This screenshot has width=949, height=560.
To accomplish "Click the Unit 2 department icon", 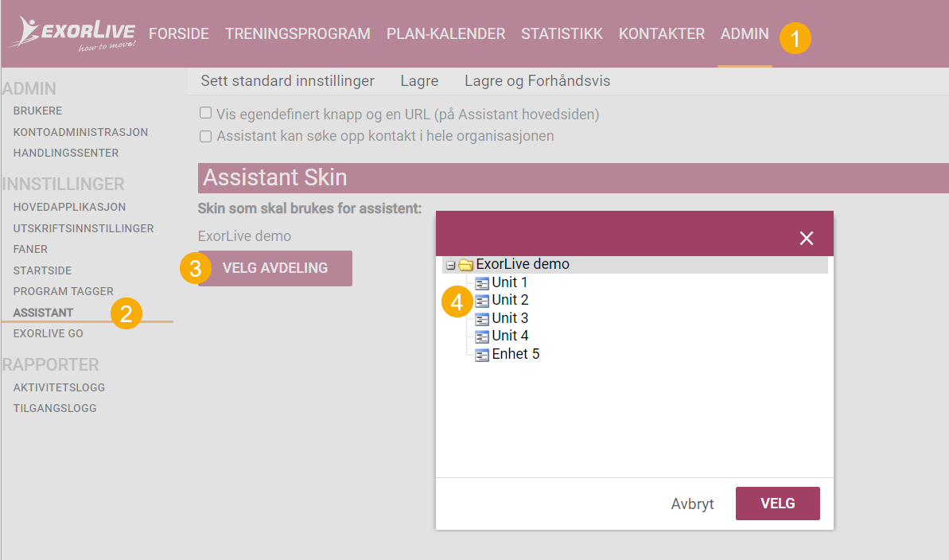I will click(x=482, y=301).
